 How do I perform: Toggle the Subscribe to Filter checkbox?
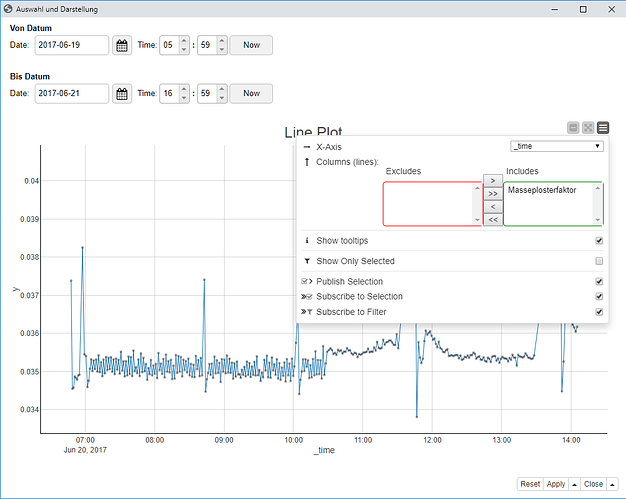pos(599,312)
